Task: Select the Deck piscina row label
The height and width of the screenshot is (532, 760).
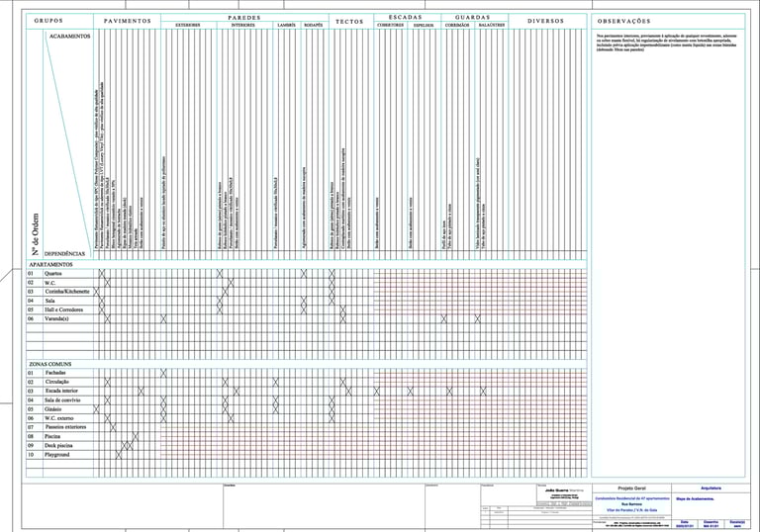Action: point(58,446)
